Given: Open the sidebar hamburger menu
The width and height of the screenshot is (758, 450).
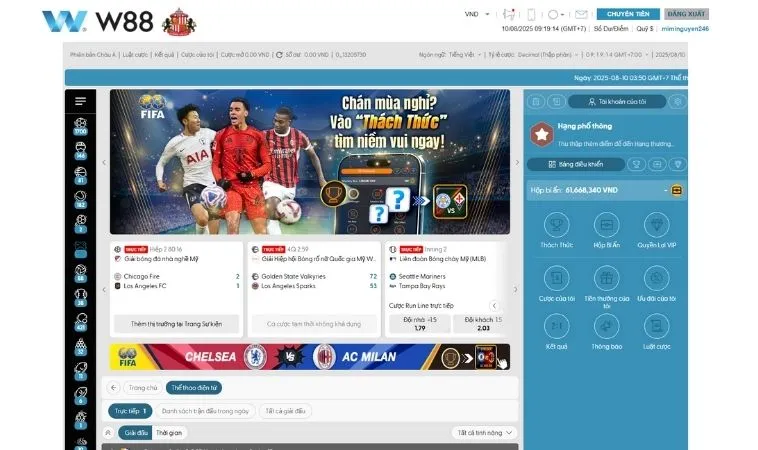Looking at the screenshot, I should coord(81,101).
